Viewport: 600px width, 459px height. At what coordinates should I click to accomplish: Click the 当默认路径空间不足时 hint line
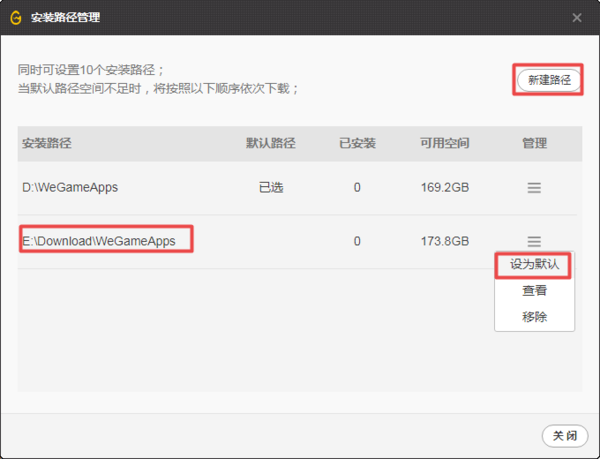(158, 89)
